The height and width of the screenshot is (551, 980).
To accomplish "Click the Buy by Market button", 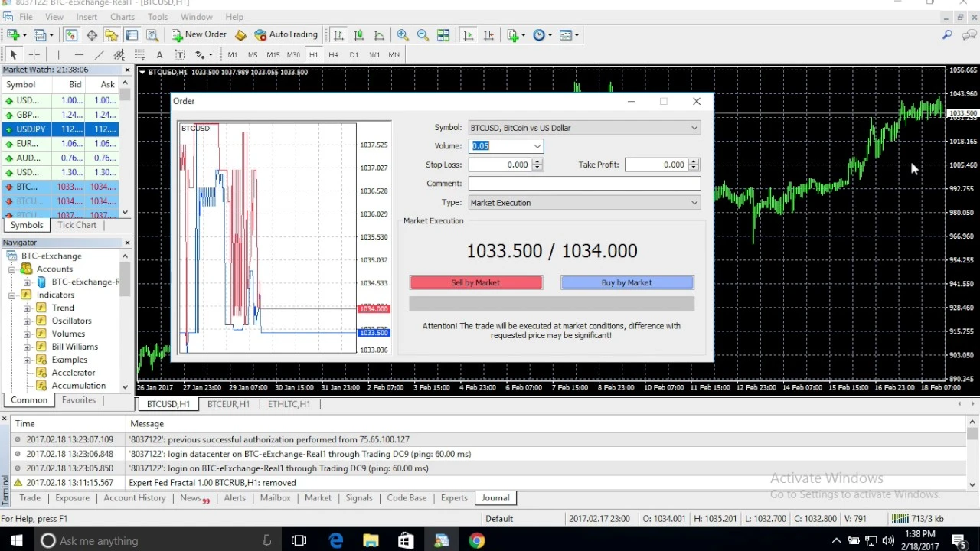I will point(626,283).
